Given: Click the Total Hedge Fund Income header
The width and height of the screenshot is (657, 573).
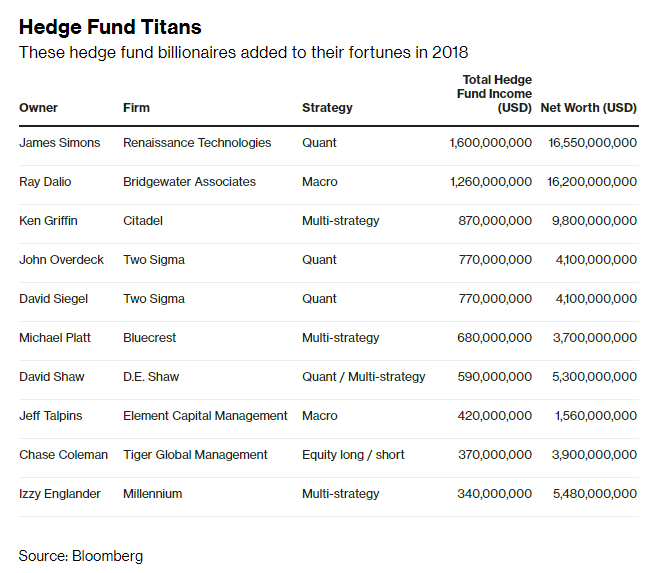Looking at the screenshot, I should [x=494, y=94].
